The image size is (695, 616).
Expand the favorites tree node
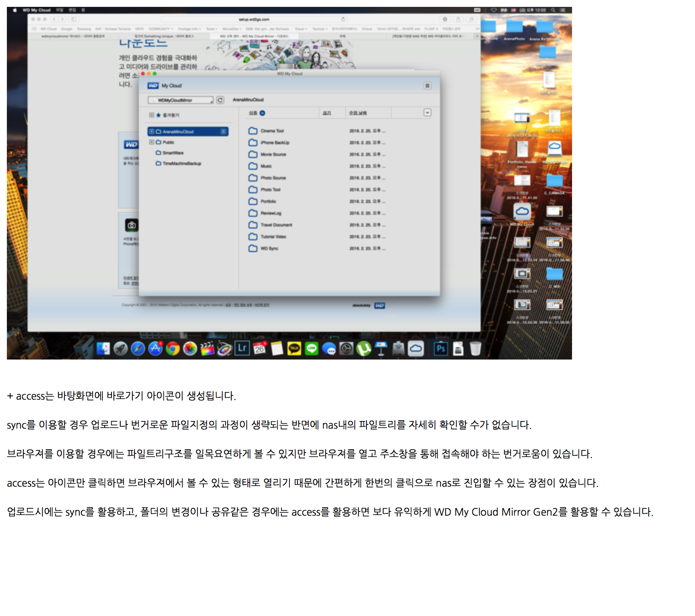pyautogui.click(x=152, y=115)
